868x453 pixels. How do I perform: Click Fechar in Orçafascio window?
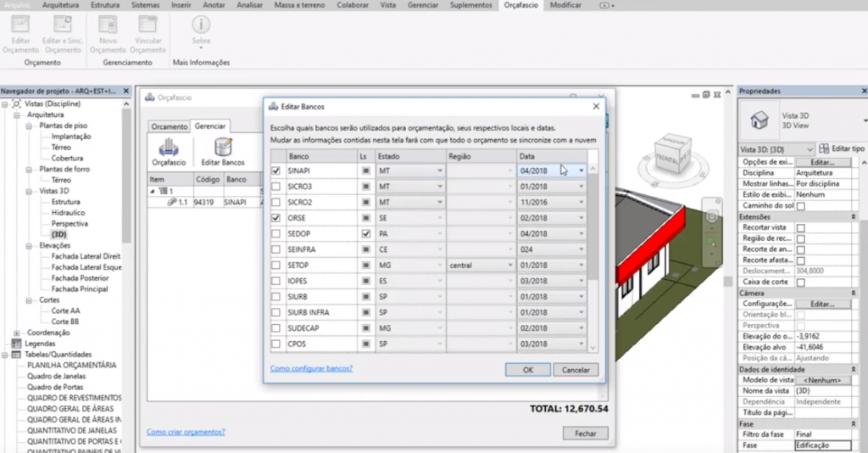(x=585, y=433)
